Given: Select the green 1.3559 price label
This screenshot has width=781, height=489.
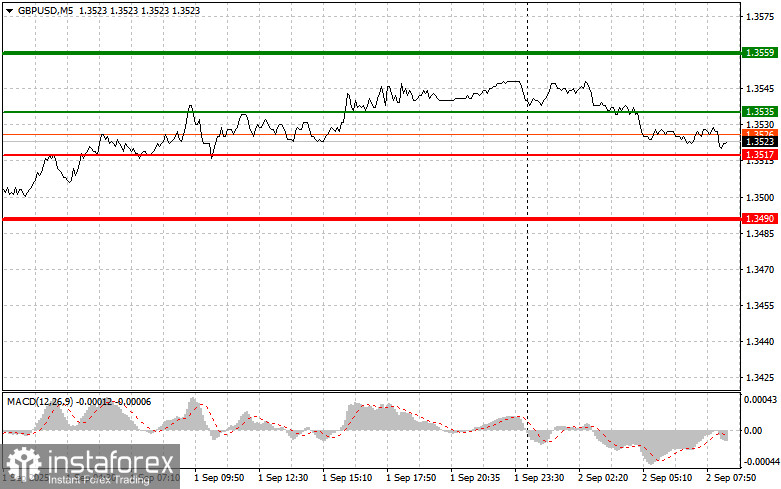Looking at the screenshot, I should pyautogui.click(x=760, y=53).
